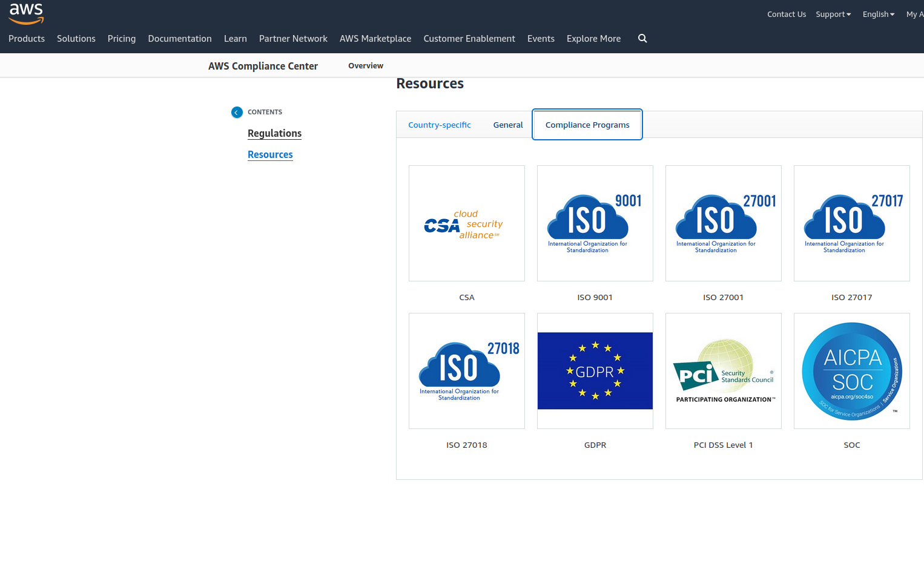Open the PCI Security Standards Council tile
Viewport: 924px width, 564px height.
pyautogui.click(x=724, y=371)
